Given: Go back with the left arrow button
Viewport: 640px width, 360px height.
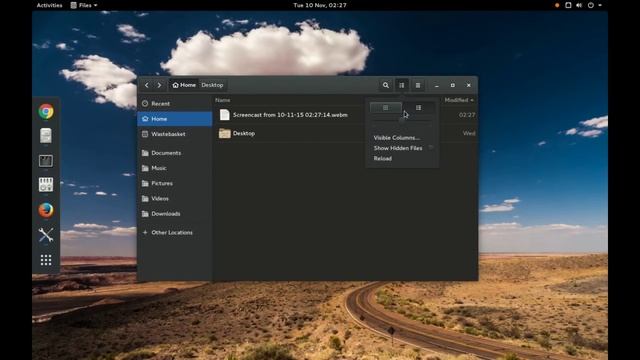Looking at the screenshot, I should click(147, 85).
